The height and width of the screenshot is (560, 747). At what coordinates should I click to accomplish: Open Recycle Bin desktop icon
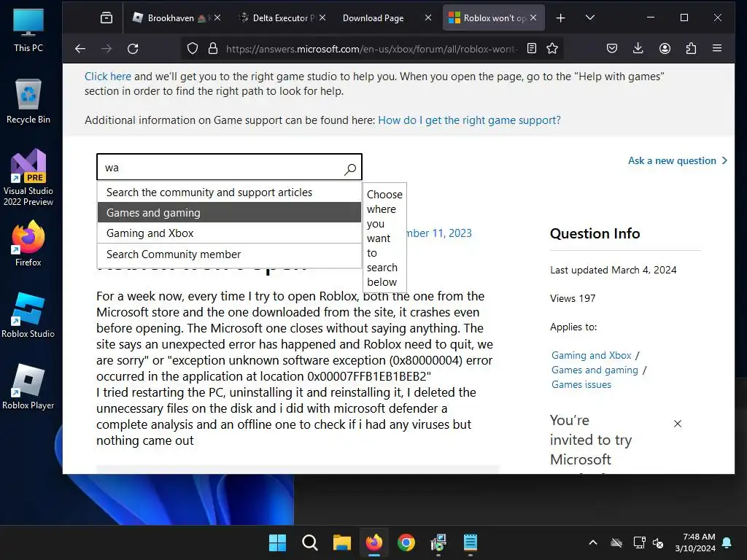click(x=28, y=101)
